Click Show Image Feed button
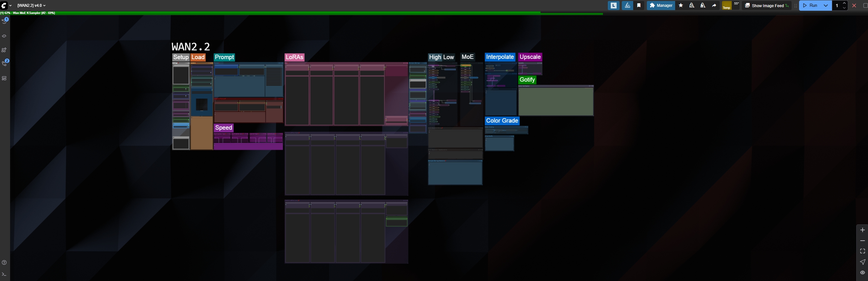This screenshot has width=868, height=281. (767, 6)
